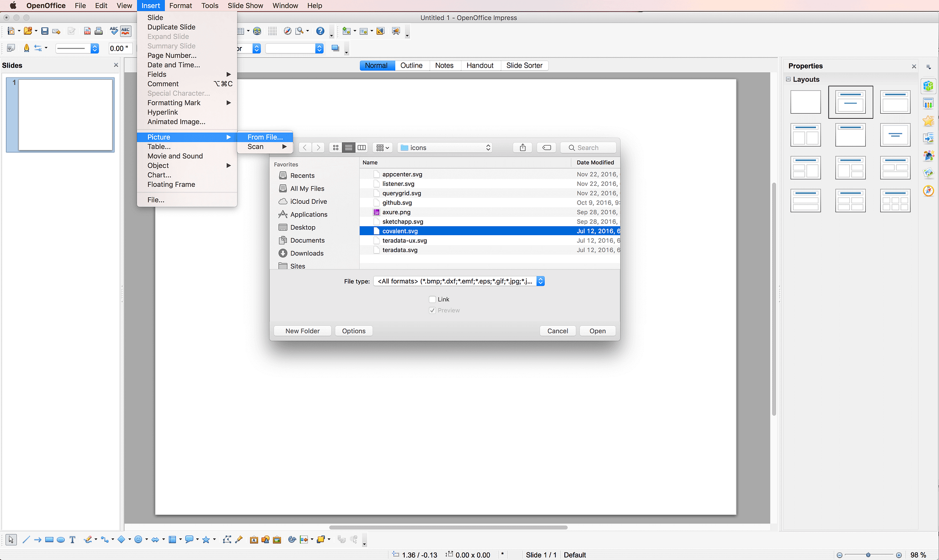Check the Link checkbox

coord(432,299)
